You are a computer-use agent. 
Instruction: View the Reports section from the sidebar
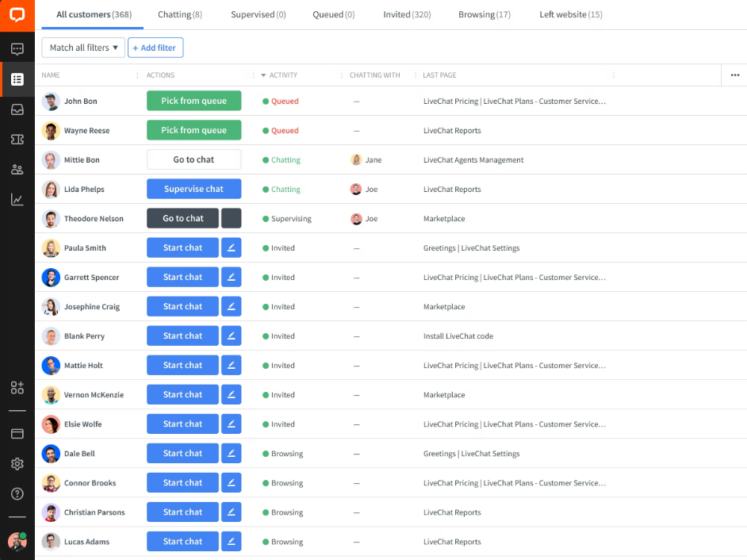17,199
